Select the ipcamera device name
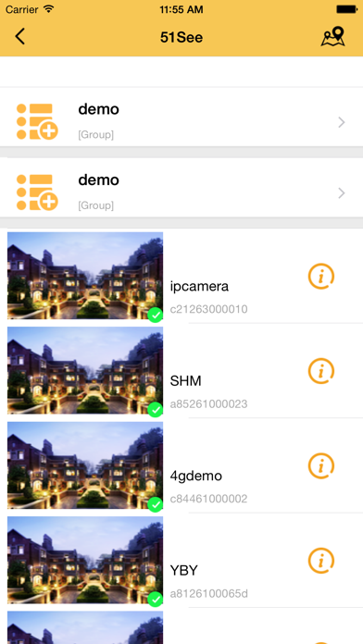The image size is (363, 644). coord(199,286)
